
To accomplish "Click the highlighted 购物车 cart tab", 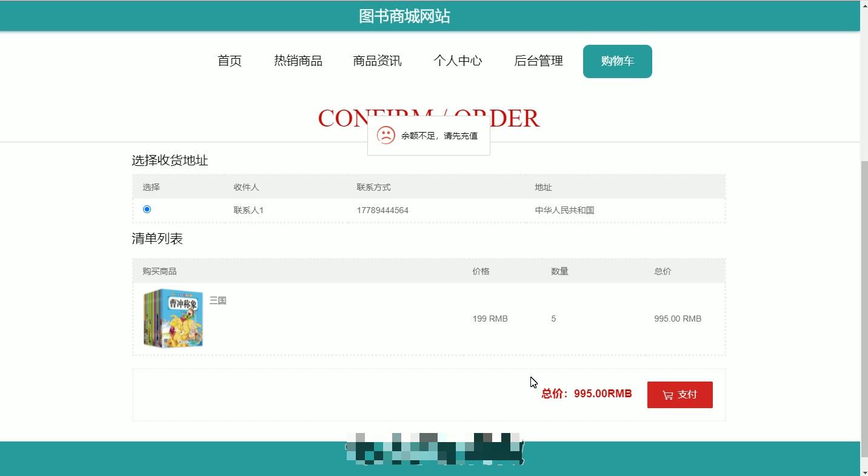I will point(617,61).
